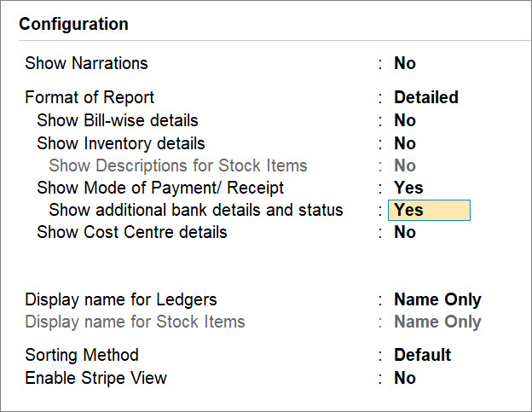532x412 pixels.
Task: Select the Display name for Ledgers label
Action: 121,300
